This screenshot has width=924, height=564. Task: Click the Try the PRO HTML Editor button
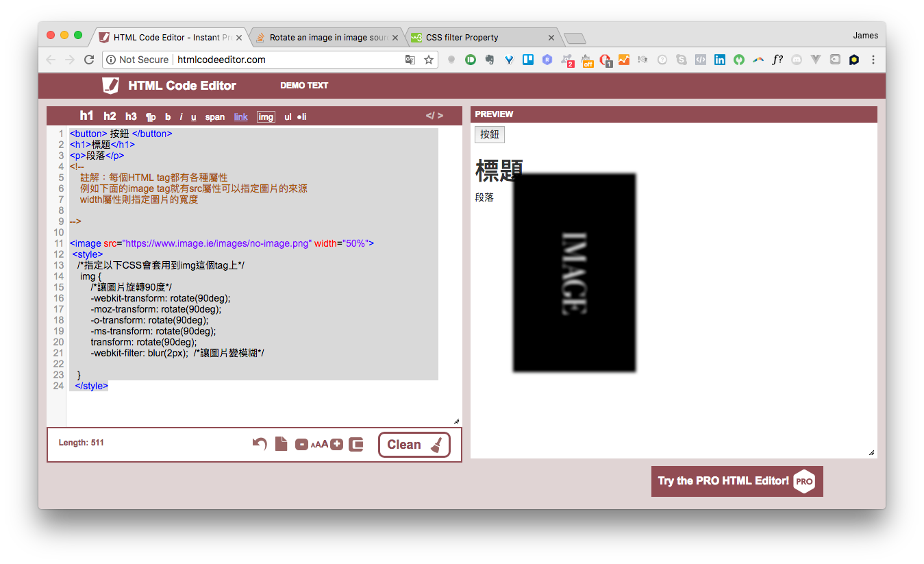click(737, 481)
